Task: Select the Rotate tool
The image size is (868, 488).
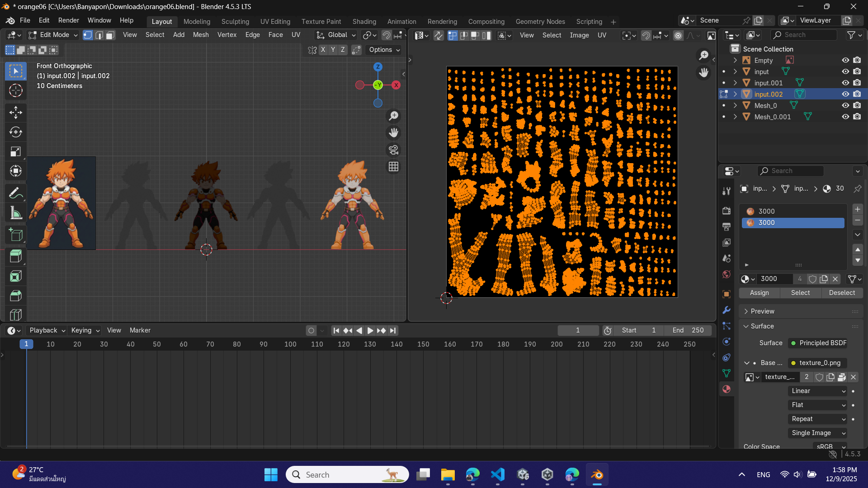Action: coord(16,132)
